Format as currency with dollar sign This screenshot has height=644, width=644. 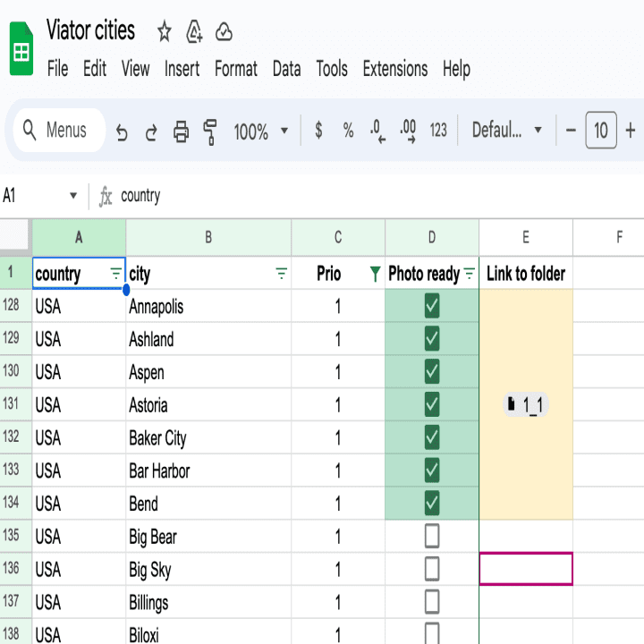tap(318, 131)
